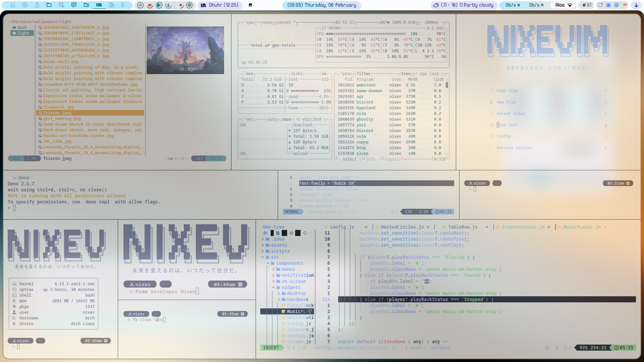Open the chat bubble workspace icon
The width and height of the screenshot is (644, 362).
(x=74, y=5)
